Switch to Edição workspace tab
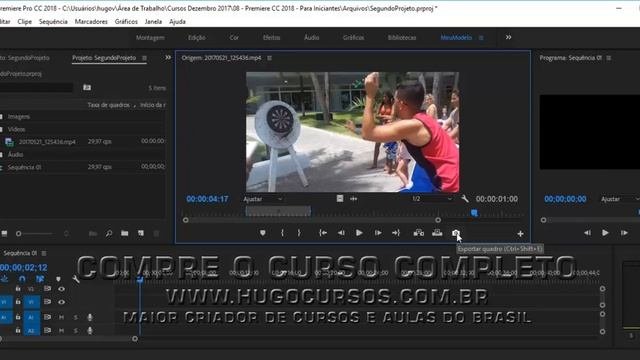 tap(197, 38)
